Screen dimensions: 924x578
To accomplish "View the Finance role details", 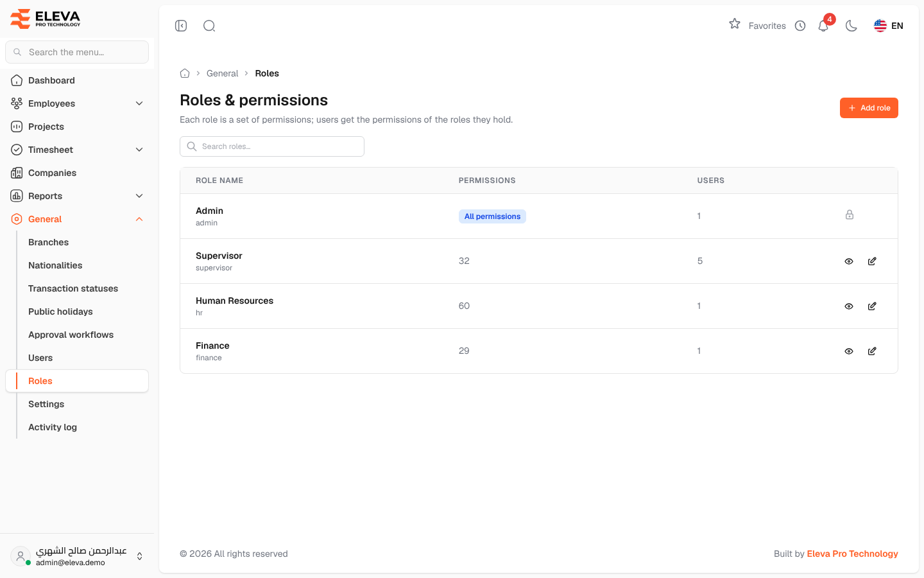I will pos(849,351).
